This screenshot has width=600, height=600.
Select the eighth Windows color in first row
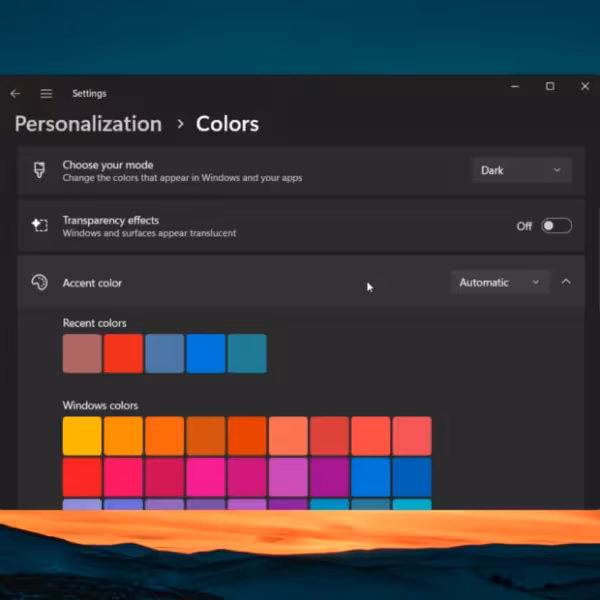point(371,436)
